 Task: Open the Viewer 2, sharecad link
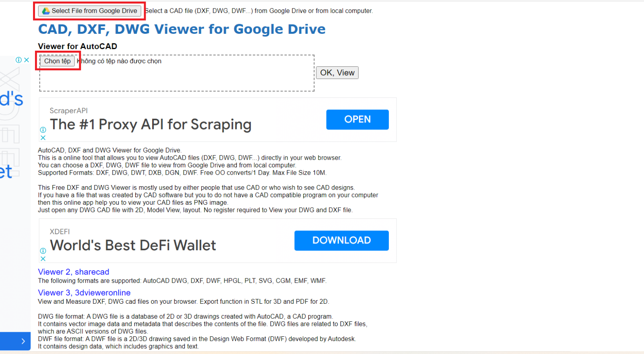coord(74,272)
